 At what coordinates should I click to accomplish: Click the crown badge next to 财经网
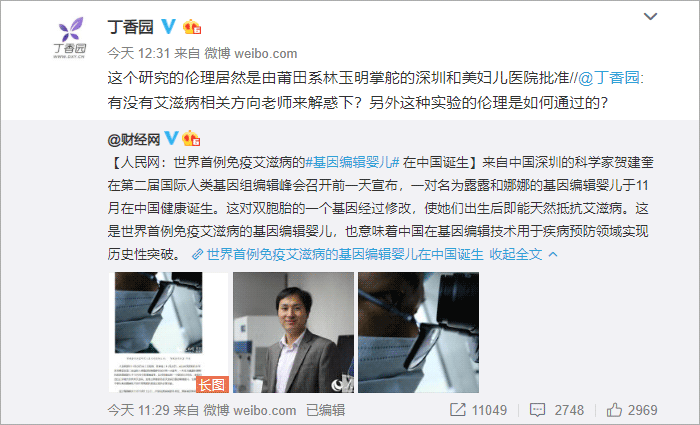pos(191,138)
